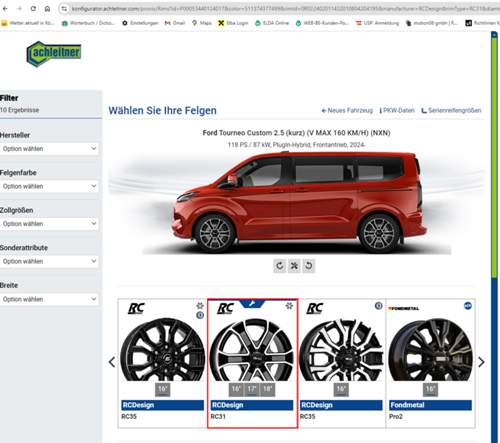Click the "10 Ergebnisse" results count

point(19,110)
